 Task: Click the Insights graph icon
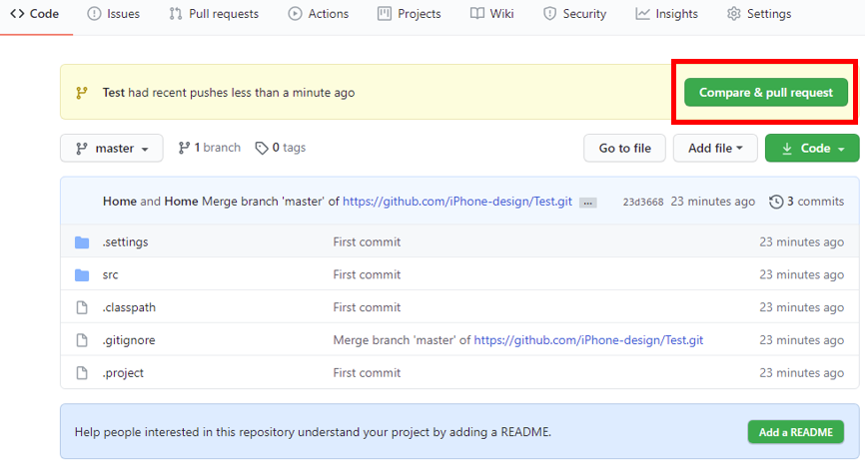(x=642, y=14)
